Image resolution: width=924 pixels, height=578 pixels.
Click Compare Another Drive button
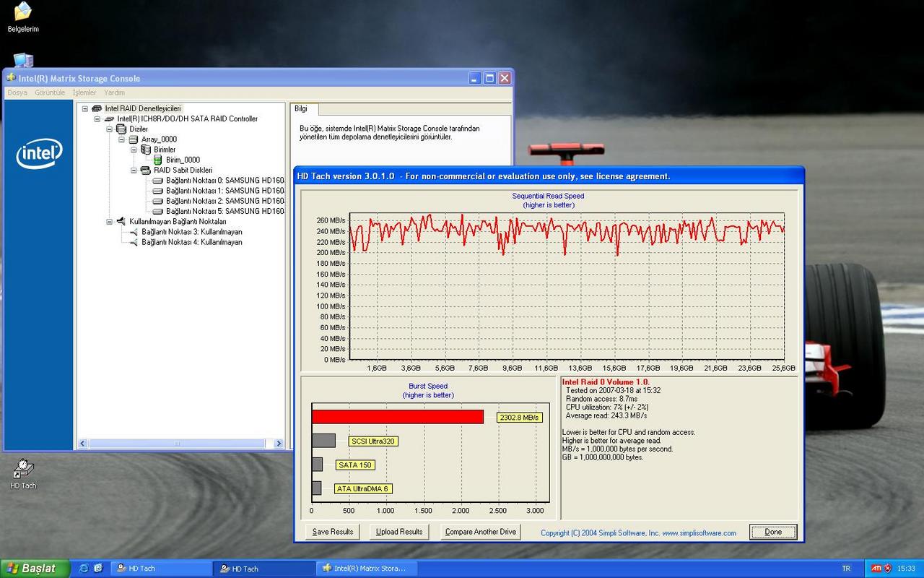click(x=481, y=532)
